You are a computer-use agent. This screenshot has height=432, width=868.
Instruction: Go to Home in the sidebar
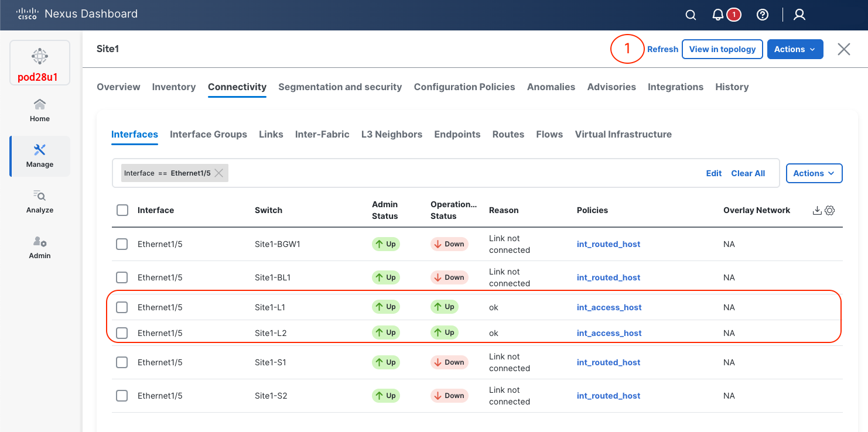coord(40,110)
